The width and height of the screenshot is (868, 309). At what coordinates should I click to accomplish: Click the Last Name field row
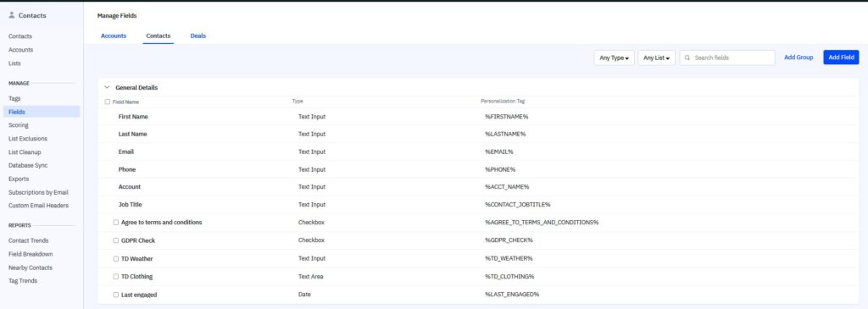coord(478,135)
